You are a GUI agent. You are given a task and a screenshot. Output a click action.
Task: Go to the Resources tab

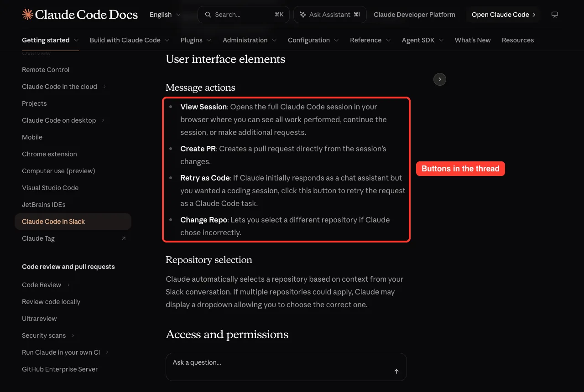click(518, 40)
